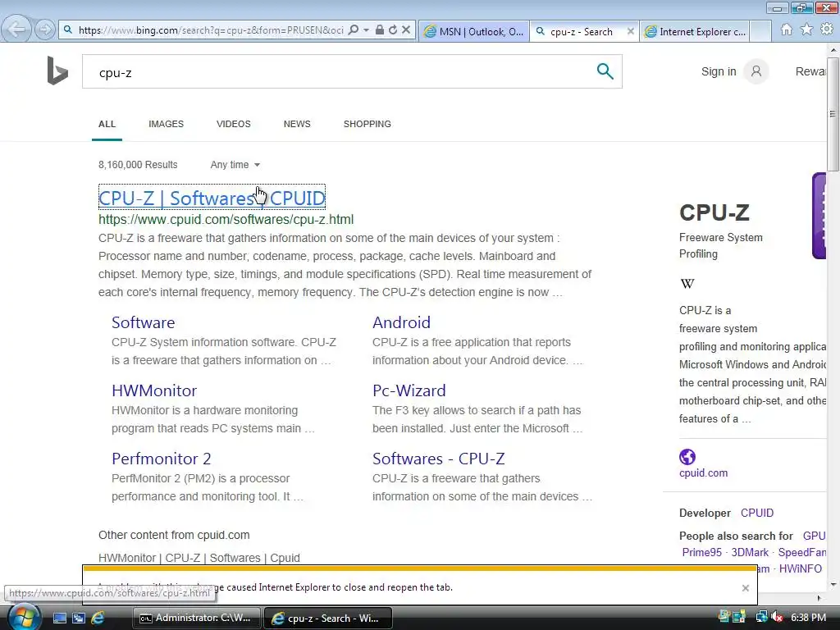Click the Stop loading X in address bar
Image resolution: width=840 pixels, height=630 pixels.
[406, 30]
